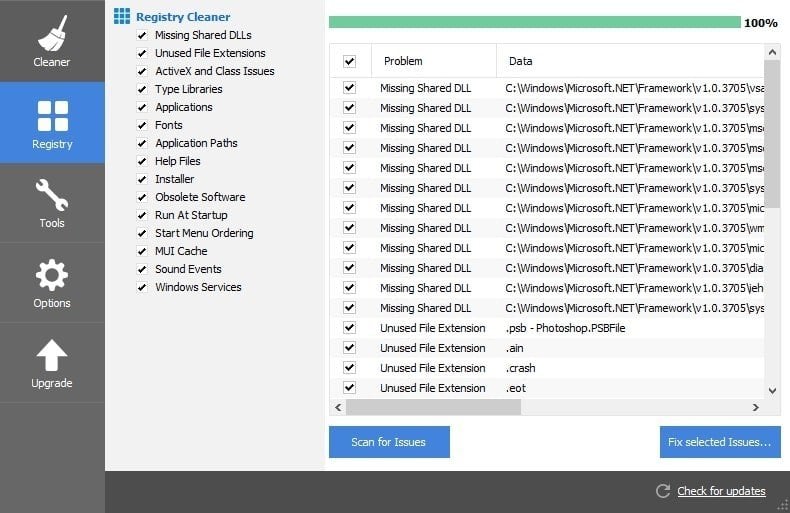Click the refresh icon beside Check for updates
790x513 pixels.
[663, 491]
